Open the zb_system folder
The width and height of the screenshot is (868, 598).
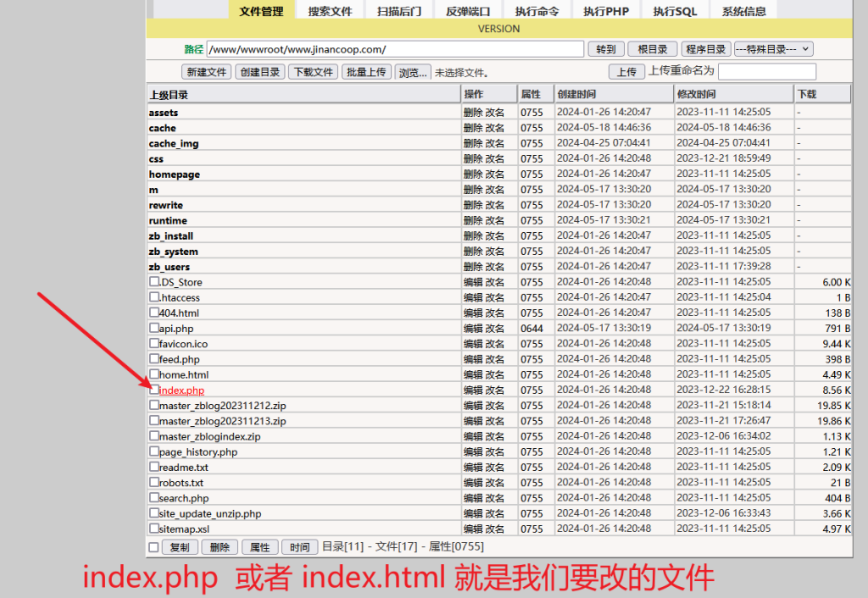point(173,252)
